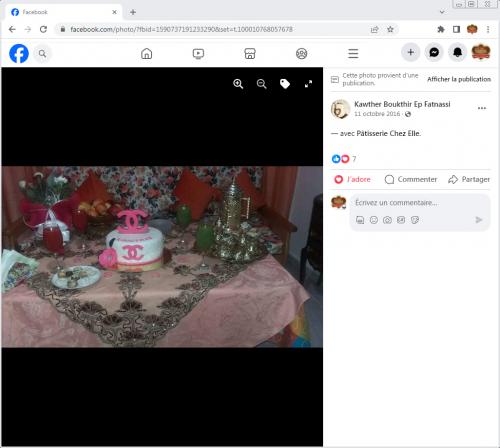Open the Marketplace icon
Image resolution: width=500 pixels, height=448 pixels.
[250, 53]
